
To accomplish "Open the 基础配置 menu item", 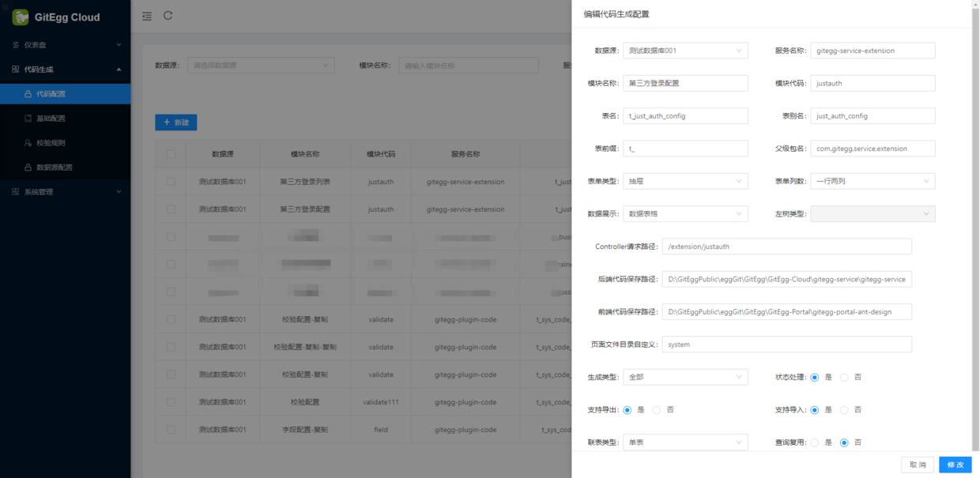I will pyautogui.click(x=65, y=119).
